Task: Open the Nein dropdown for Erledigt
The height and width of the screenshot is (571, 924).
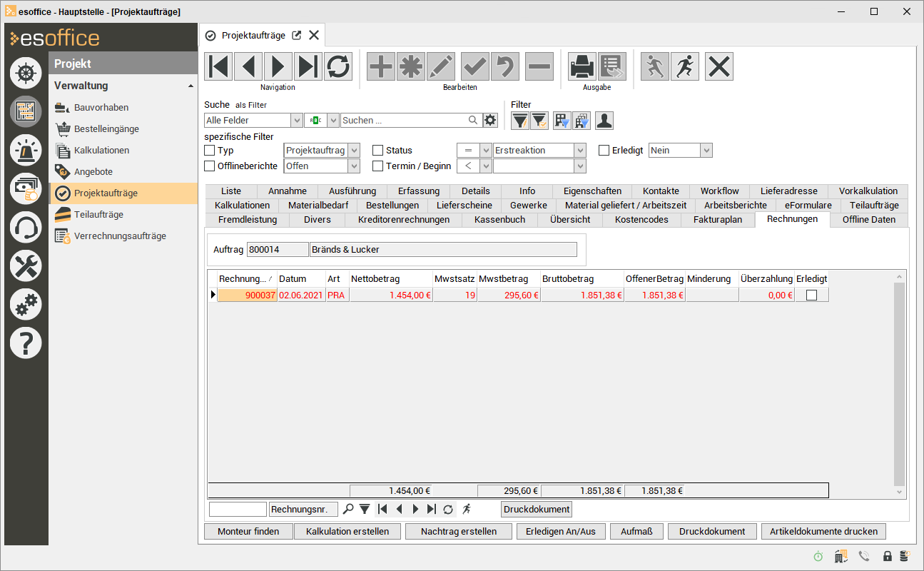Action: [x=706, y=151]
